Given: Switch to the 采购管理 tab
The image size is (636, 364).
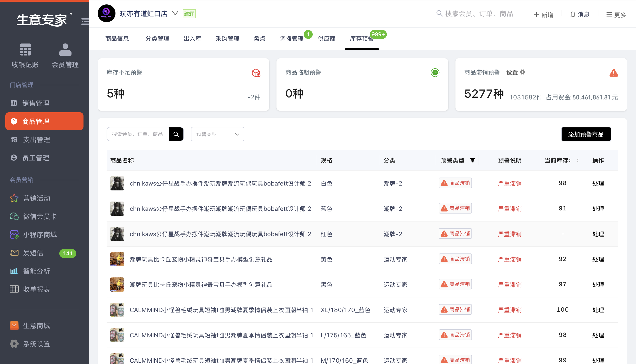Looking at the screenshot, I should (x=227, y=38).
